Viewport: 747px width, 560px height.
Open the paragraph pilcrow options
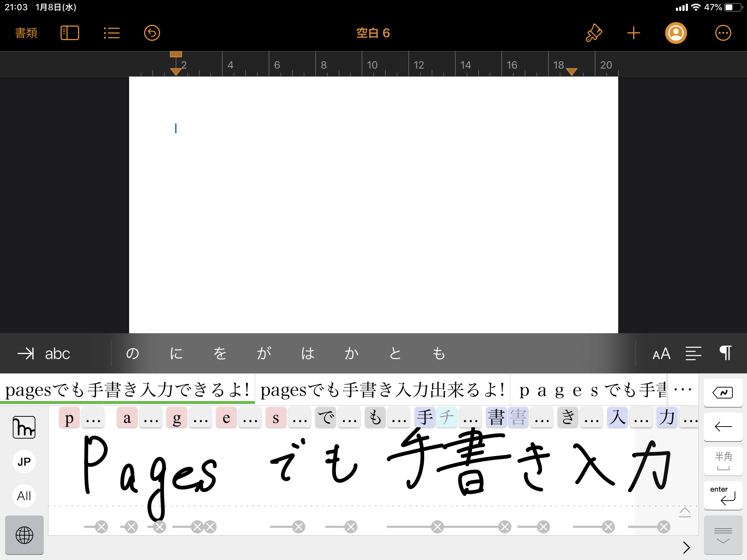pos(725,353)
